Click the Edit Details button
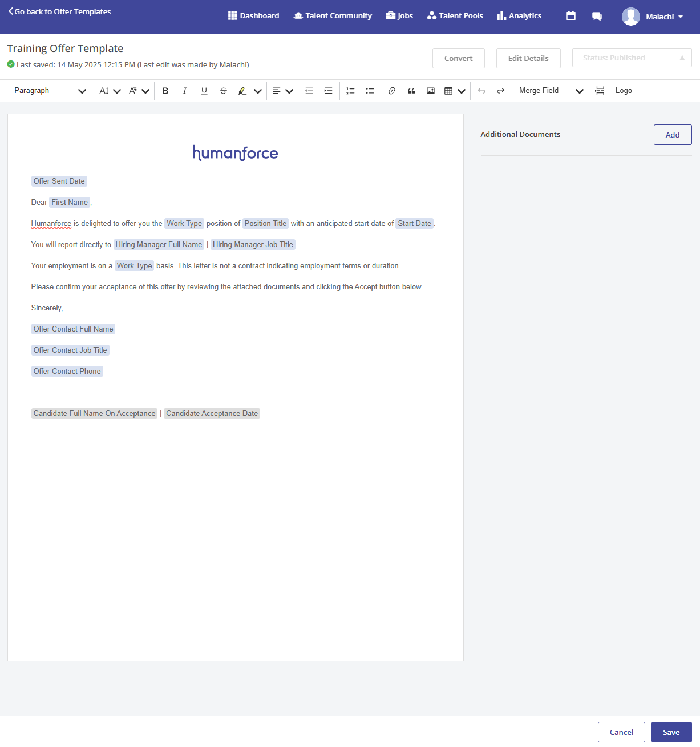This screenshot has width=700, height=747. 528,58
